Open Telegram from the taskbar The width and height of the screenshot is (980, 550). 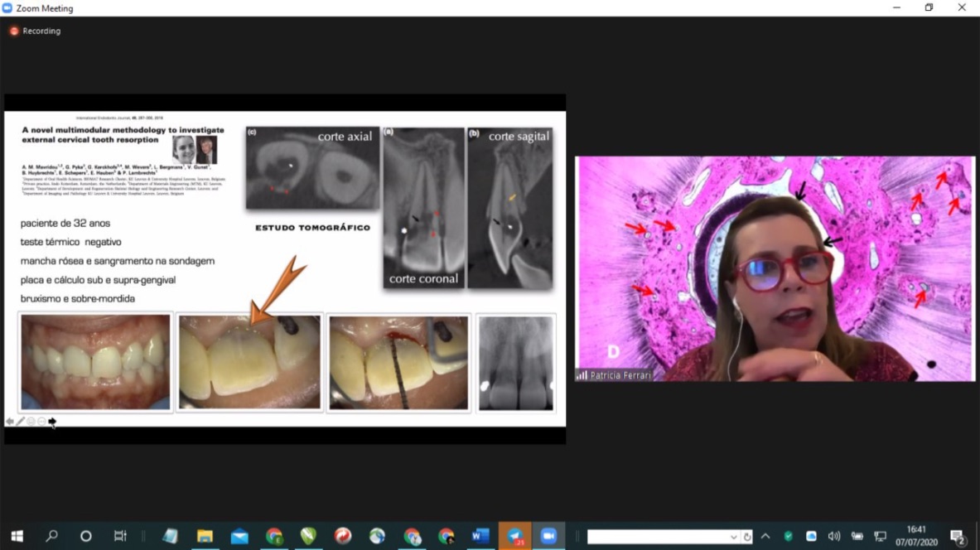click(514, 536)
